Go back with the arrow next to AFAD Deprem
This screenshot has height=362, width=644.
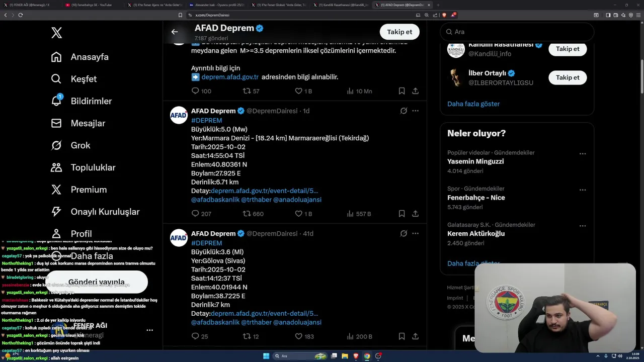tap(175, 32)
